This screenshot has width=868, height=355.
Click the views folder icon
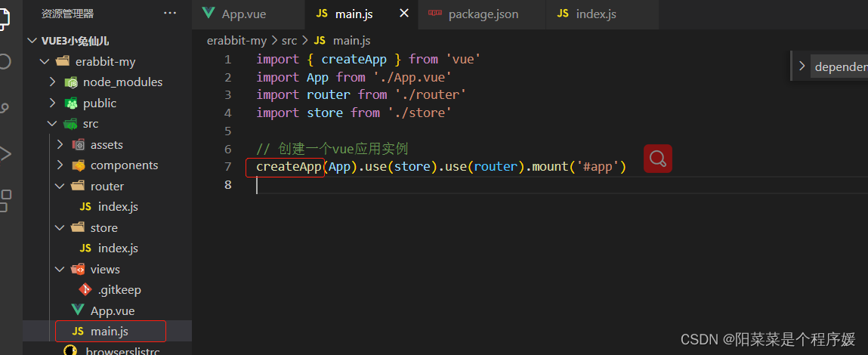point(78,269)
